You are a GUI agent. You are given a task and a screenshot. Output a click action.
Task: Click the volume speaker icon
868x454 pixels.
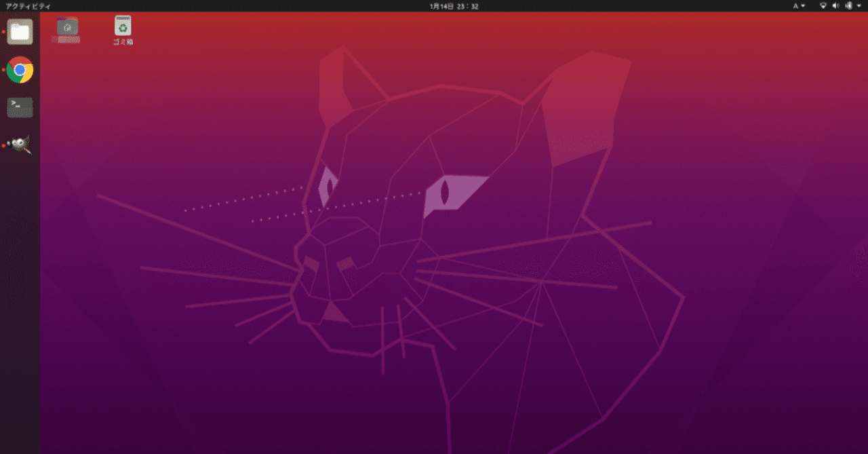(835, 5)
